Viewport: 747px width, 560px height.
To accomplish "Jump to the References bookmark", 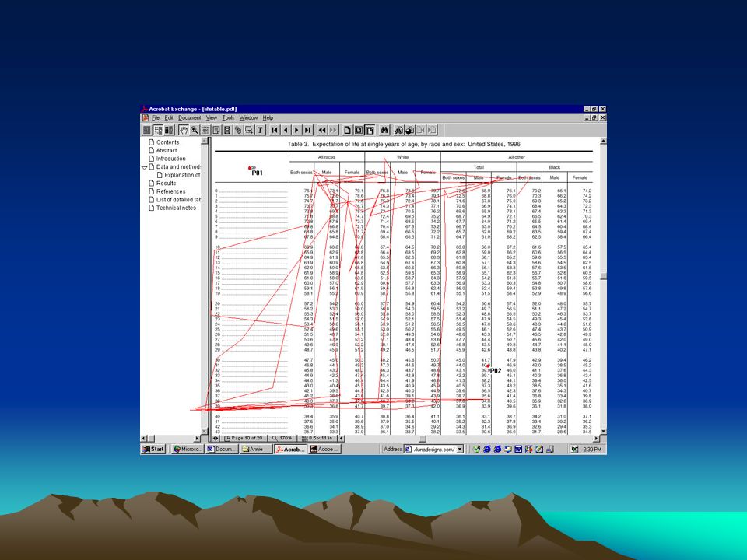I will coord(170,191).
